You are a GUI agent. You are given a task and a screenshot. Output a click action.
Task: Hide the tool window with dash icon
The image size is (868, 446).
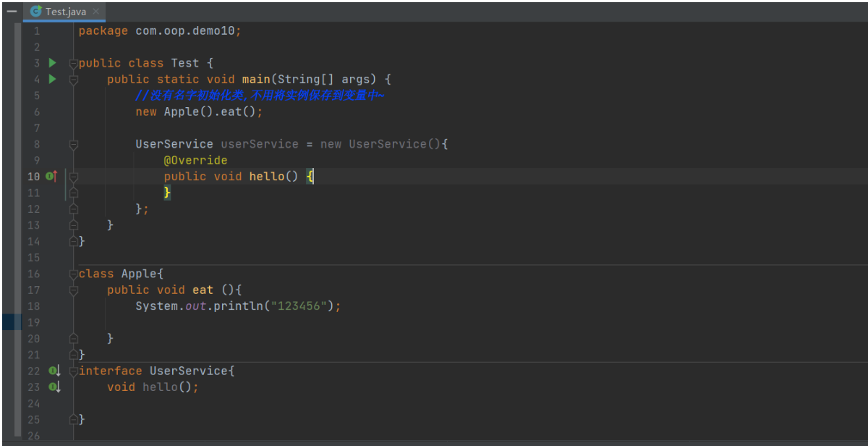tap(11, 12)
